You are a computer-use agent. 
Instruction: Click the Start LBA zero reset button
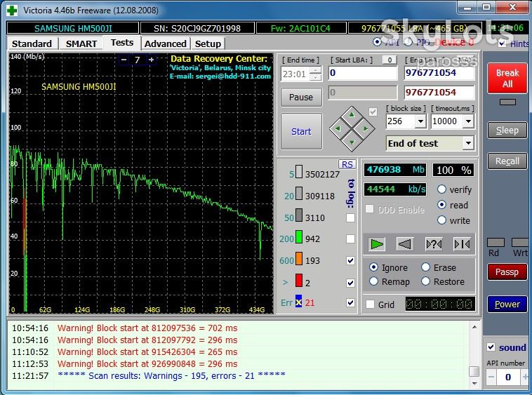click(390, 60)
